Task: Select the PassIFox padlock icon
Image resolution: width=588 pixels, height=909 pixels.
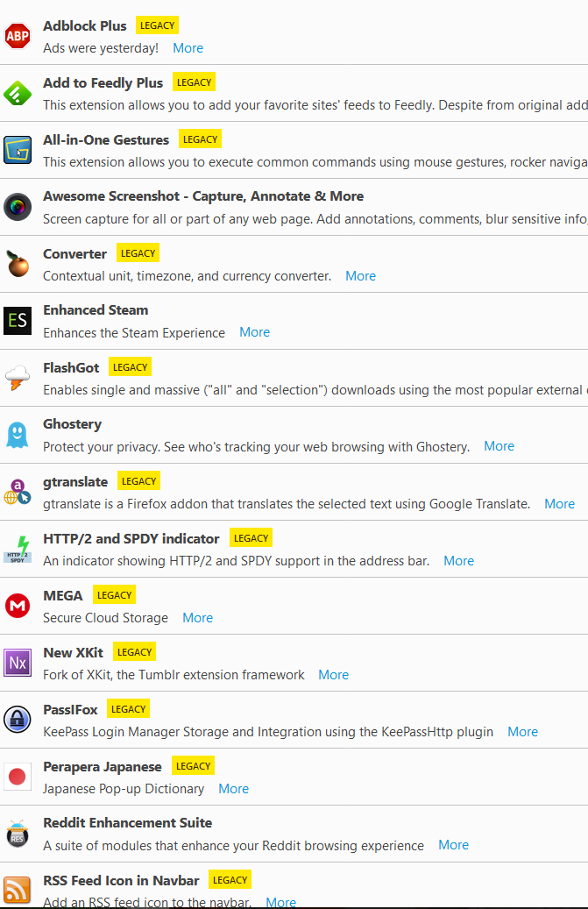Action: tap(17, 720)
